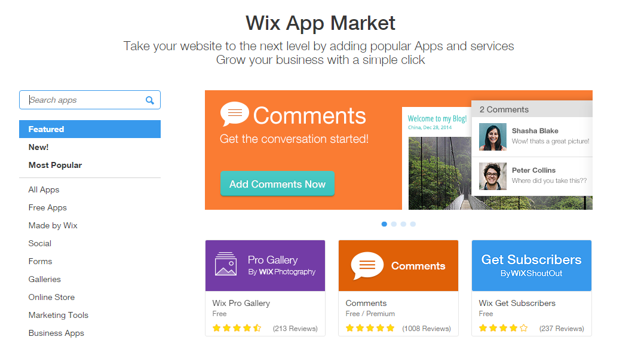Open the Get Subscribers app thumbnail

pyautogui.click(x=532, y=265)
